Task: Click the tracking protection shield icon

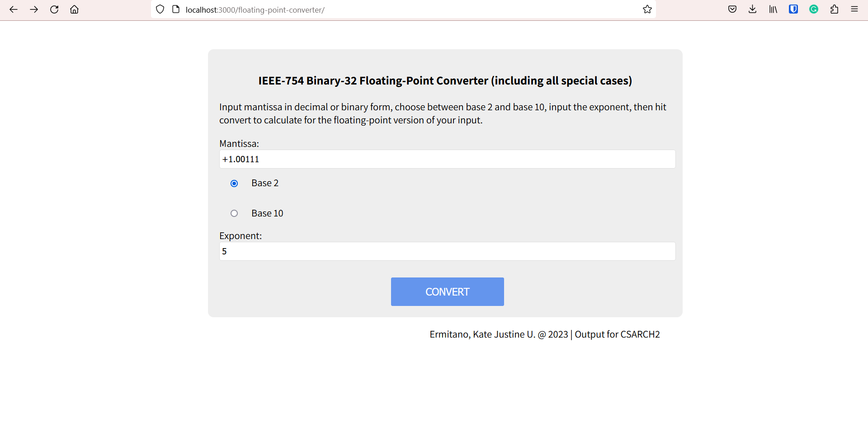Action: [x=160, y=9]
